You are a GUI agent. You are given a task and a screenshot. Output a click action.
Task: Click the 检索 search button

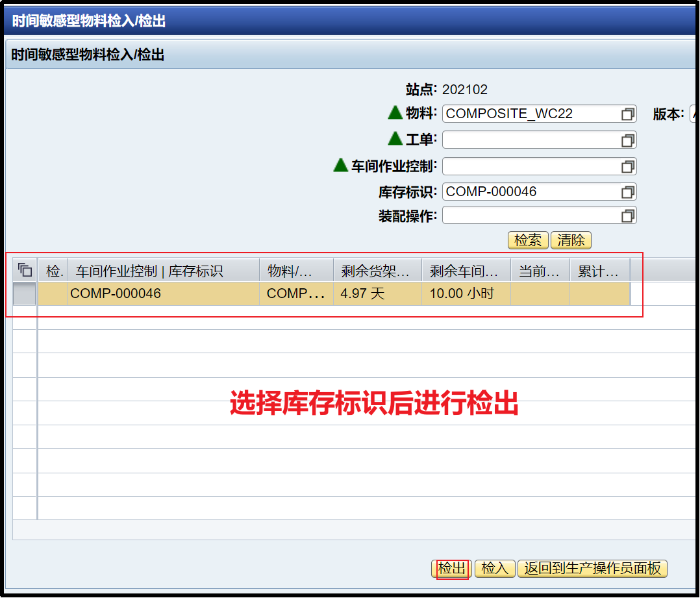click(x=528, y=240)
